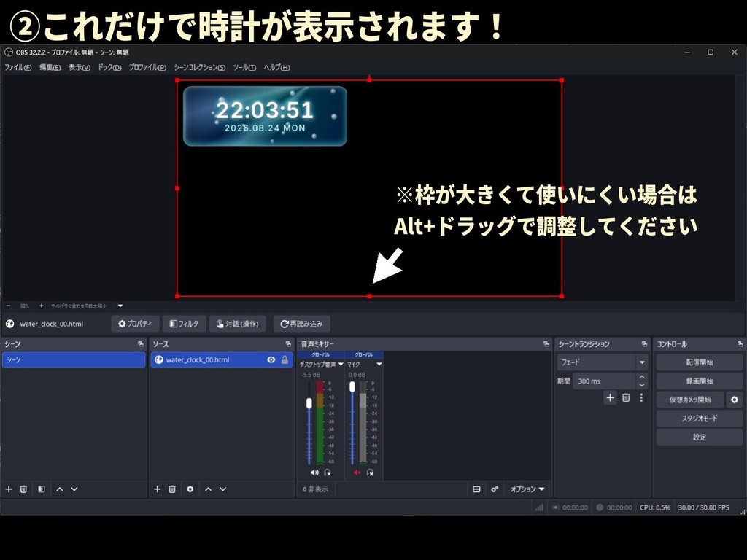Start recording with 録画開始
This screenshot has height=560, width=747.
pyautogui.click(x=700, y=381)
